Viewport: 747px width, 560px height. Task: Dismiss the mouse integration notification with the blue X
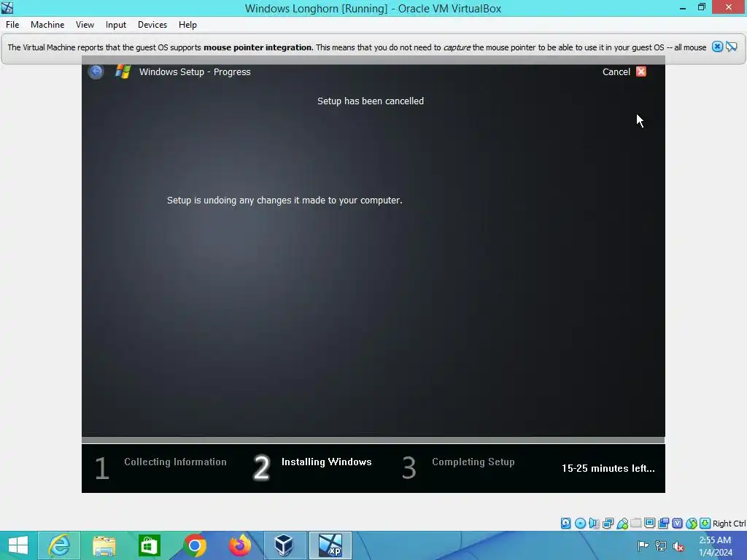pos(717,47)
